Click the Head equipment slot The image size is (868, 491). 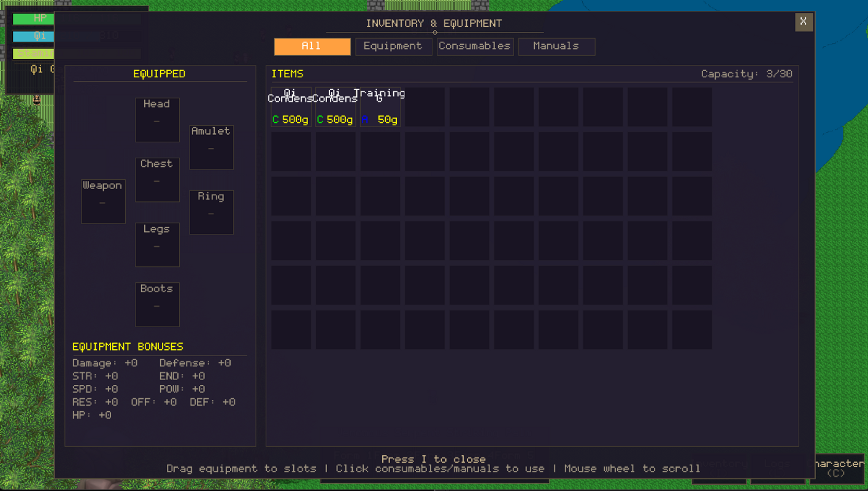coord(157,120)
